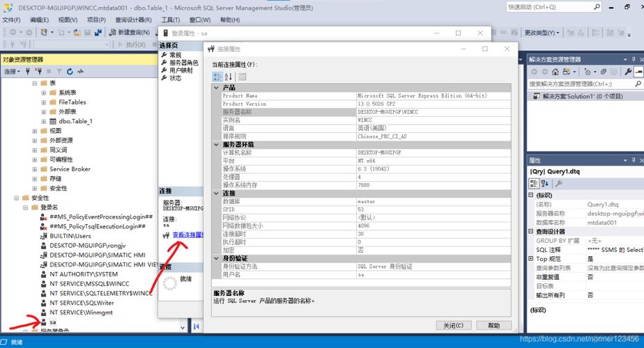Screen dimensions: 644x348
Task: Click Home icon in Solution Explorer toolbar
Action: pos(555,72)
